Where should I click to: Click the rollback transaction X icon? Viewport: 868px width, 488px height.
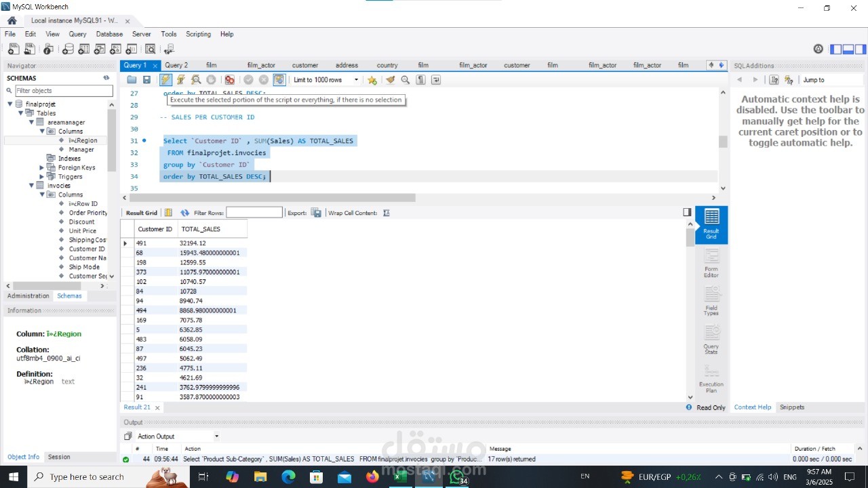click(264, 80)
